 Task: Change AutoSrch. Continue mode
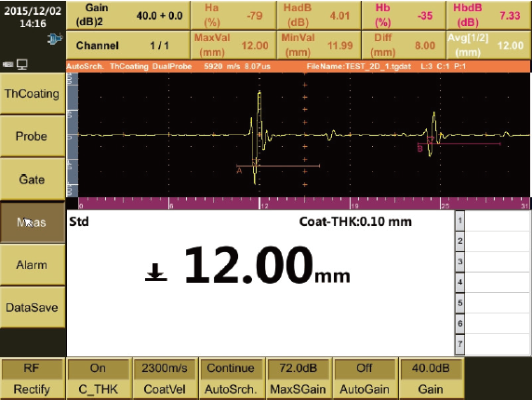point(231,379)
